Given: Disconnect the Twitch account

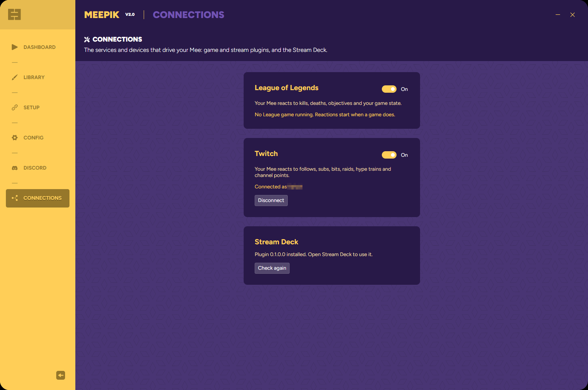Looking at the screenshot, I should [271, 201].
